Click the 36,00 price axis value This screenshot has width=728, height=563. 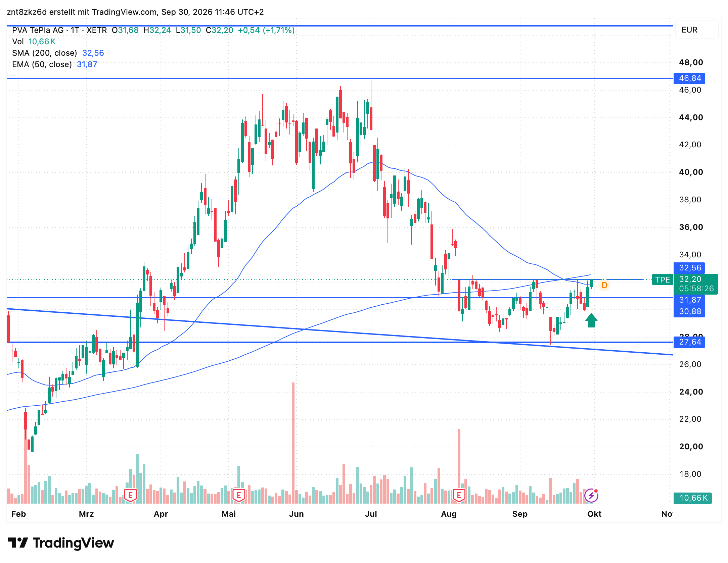pos(691,227)
